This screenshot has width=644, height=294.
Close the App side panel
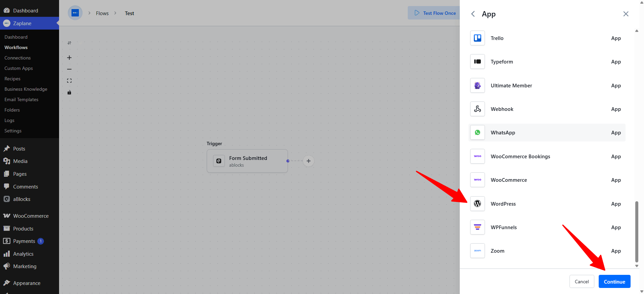click(626, 14)
